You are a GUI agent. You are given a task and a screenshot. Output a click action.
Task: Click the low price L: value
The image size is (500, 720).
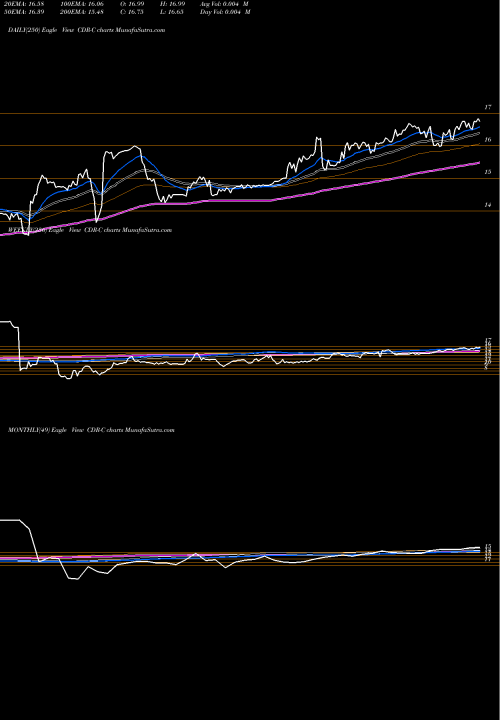[x=172, y=12]
